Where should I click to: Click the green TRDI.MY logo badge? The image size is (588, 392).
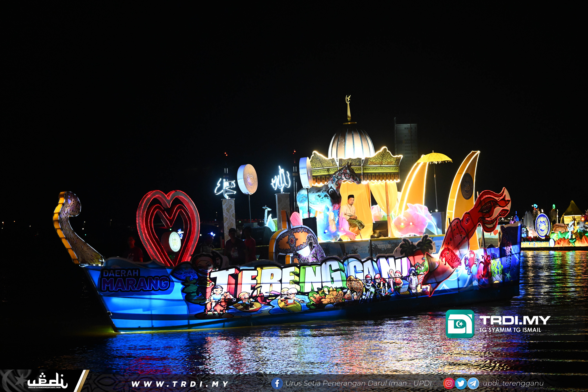(x=460, y=324)
